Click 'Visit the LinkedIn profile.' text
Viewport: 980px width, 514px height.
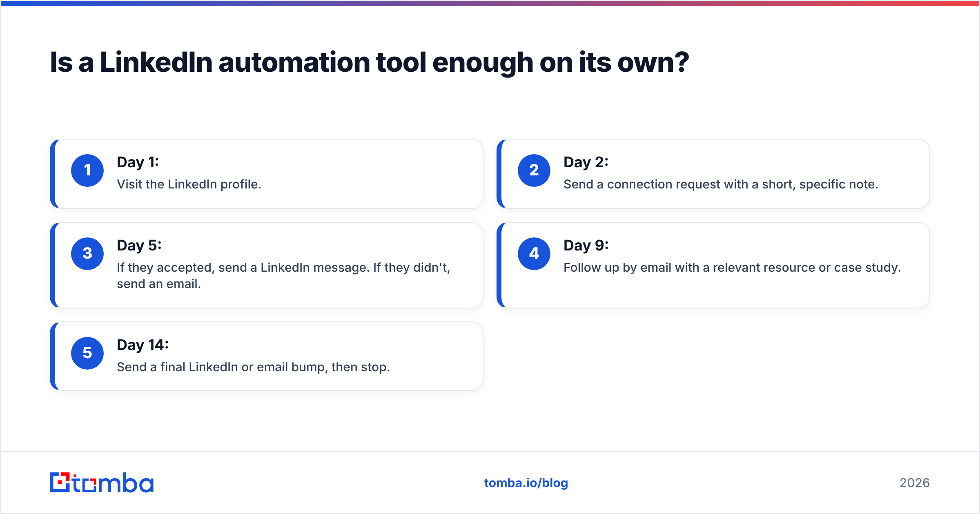189,184
